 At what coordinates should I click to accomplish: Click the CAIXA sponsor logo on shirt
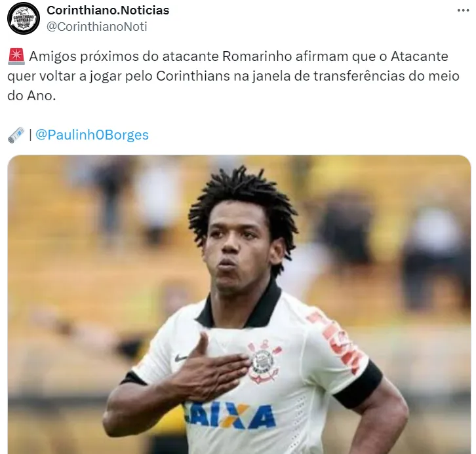click(229, 415)
